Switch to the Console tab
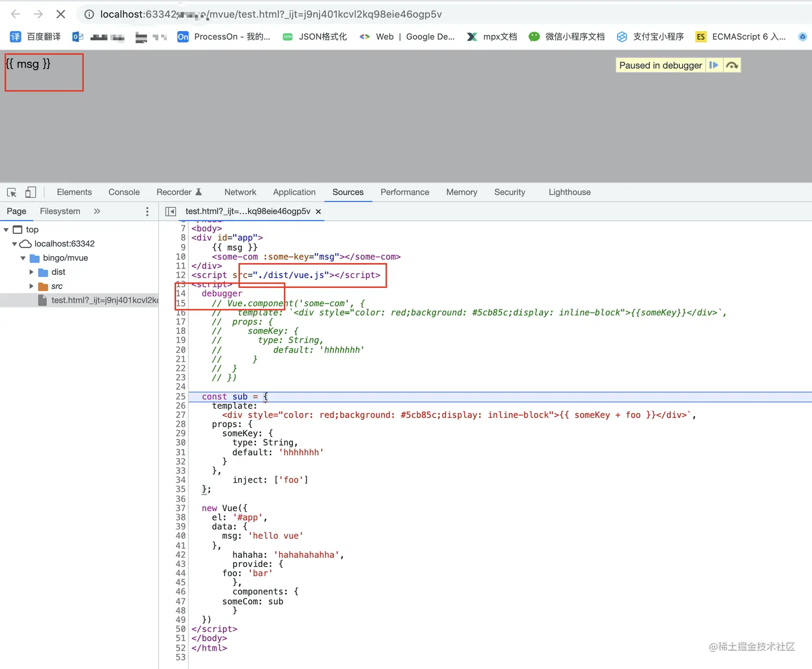Screen dimensions: 812x669 [124, 192]
